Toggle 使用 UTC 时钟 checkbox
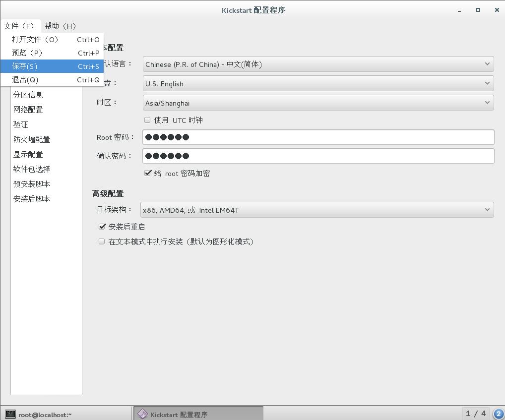 tap(147, 120)
